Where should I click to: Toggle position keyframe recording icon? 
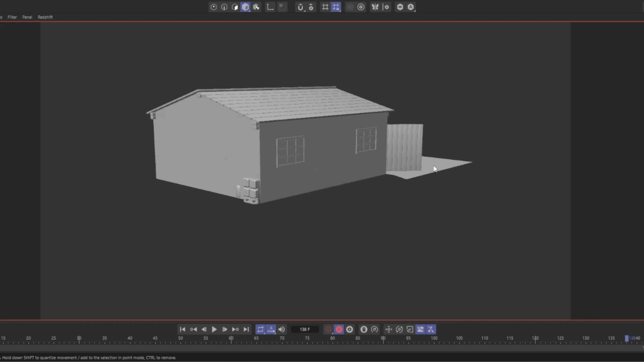389,329
